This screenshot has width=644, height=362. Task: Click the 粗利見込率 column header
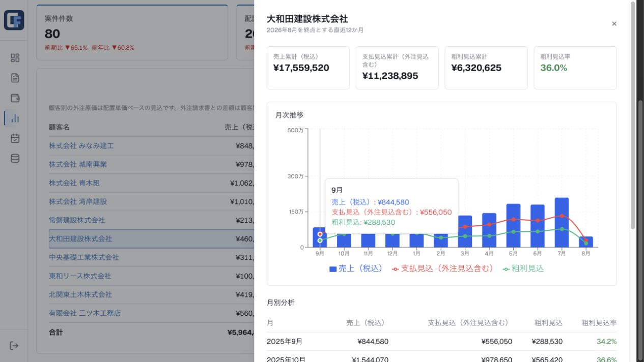[599, 323]
